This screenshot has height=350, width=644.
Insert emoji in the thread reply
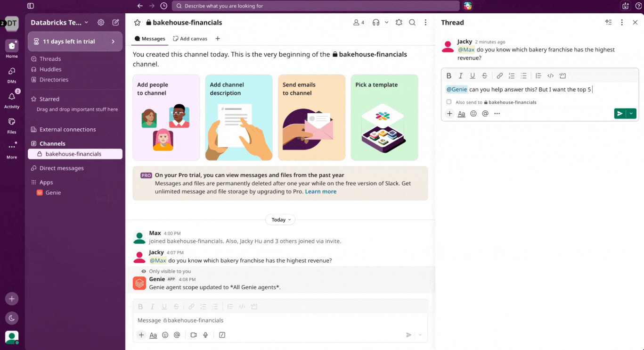point(473,114)
